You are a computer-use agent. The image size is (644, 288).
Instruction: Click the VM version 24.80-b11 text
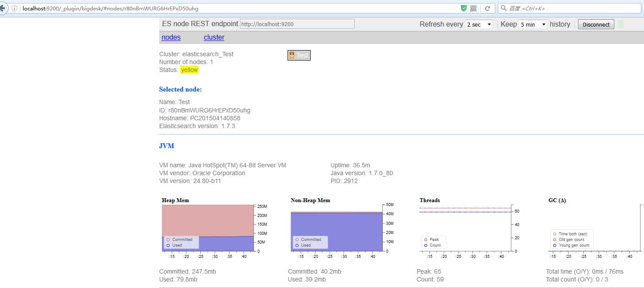(190, 181)
